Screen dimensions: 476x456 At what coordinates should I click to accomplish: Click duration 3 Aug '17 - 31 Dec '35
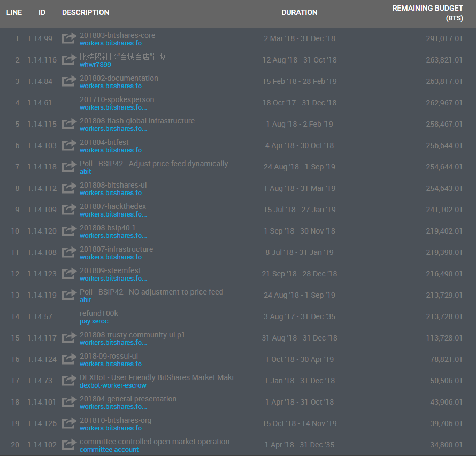click(300, 316)
